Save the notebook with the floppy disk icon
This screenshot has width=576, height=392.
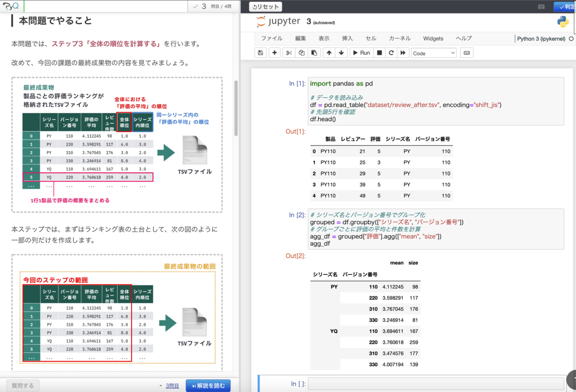click(x=261, y=53)
